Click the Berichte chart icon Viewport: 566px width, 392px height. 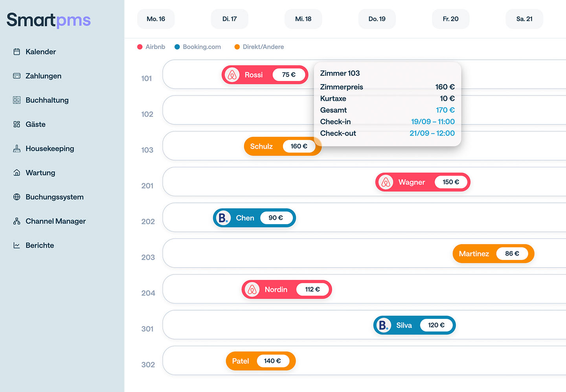click(17, 245)
